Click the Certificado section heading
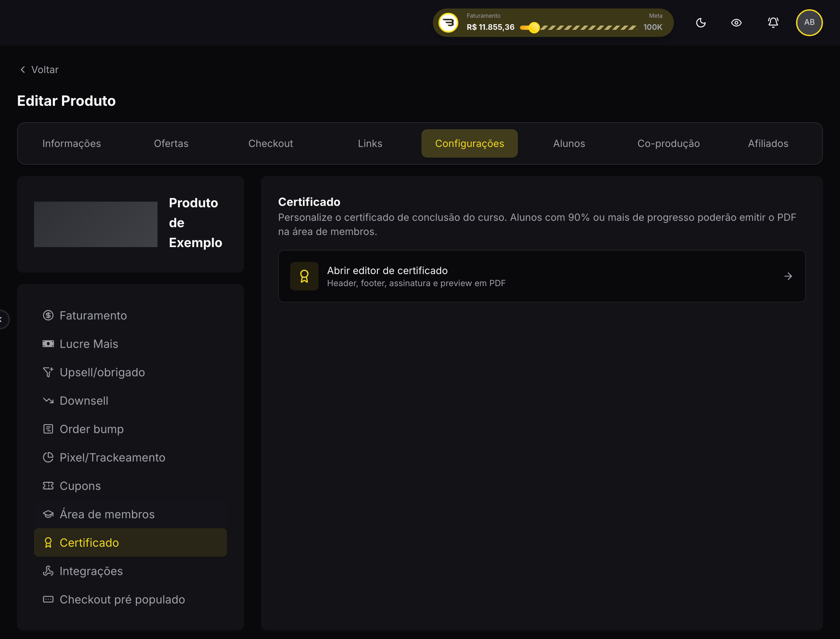Viewport: 840px width, 639px height. [x=309, y=202]
